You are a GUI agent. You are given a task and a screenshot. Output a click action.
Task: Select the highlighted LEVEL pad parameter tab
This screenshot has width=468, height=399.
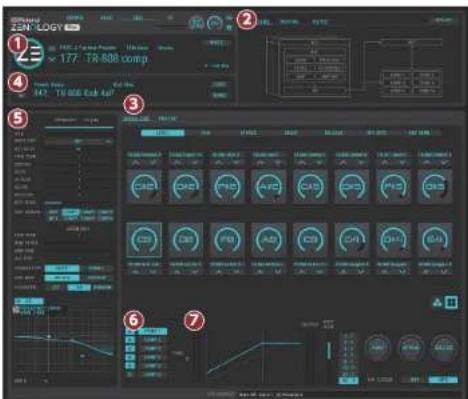pyautogui.click(x=163, y=133)
